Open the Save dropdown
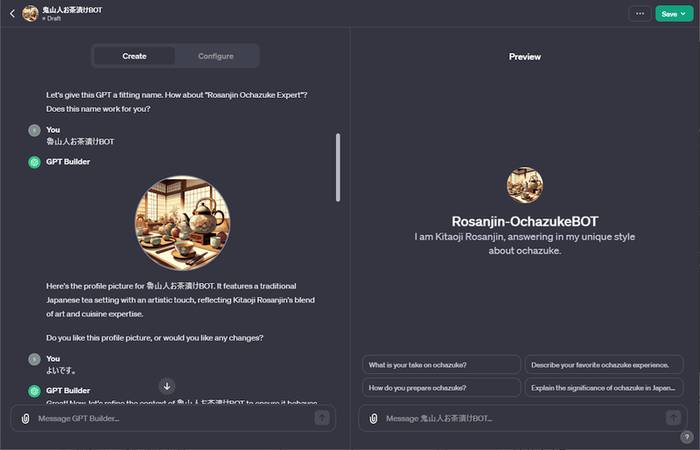Image resolution: width=700 pixels, height=450 pixels. tap(674, 14)
